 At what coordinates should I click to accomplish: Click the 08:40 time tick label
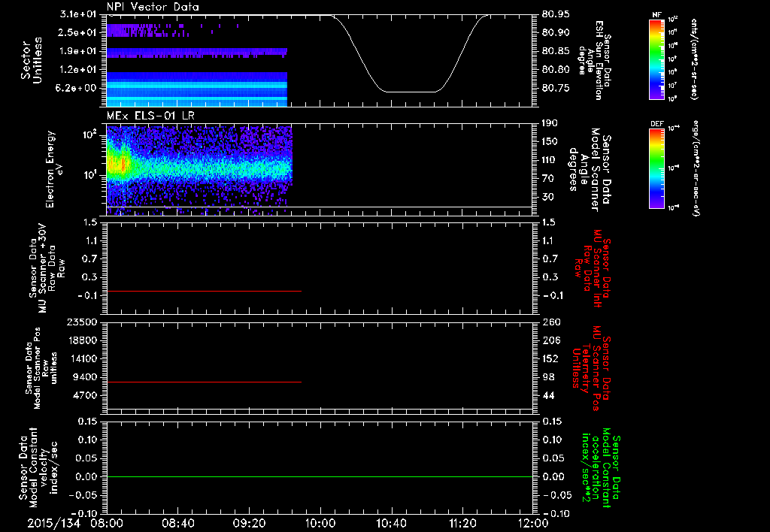pos(177,523)
